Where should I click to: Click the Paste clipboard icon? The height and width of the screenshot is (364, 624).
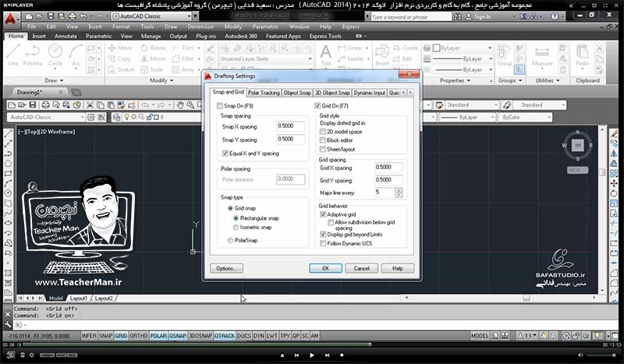[582, 55]
